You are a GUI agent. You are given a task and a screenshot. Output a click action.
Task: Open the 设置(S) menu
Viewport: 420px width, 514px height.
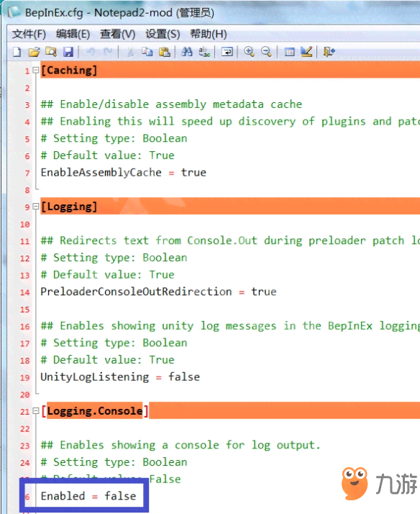click(x=163, y=34)
